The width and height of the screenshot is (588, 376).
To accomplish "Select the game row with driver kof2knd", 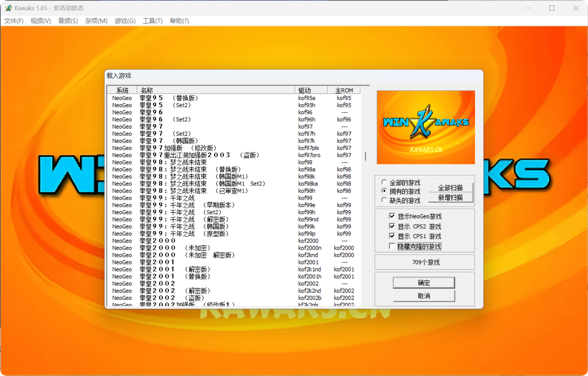I will 234,255.
